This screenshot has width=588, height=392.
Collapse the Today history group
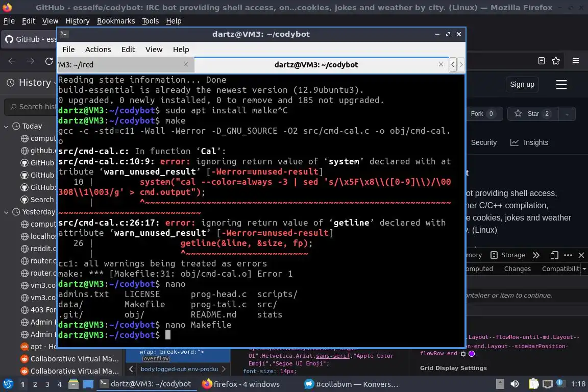[6, 127]
